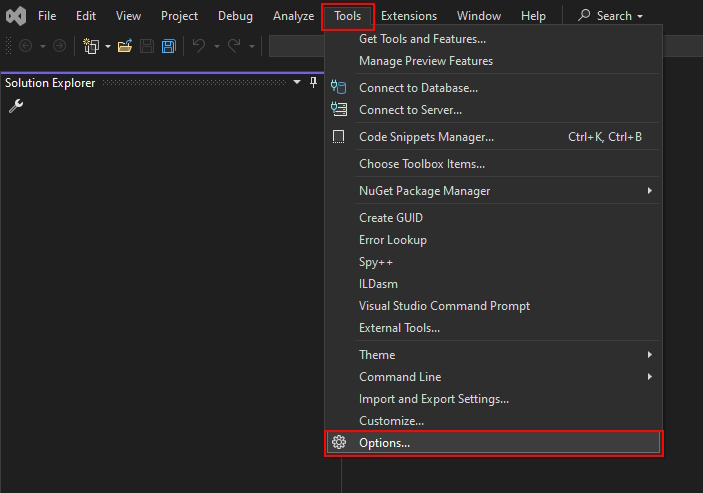Expand the NuGet Package Manager submenu
This screenshot has width=703, height=493.
tap(650, 191)
